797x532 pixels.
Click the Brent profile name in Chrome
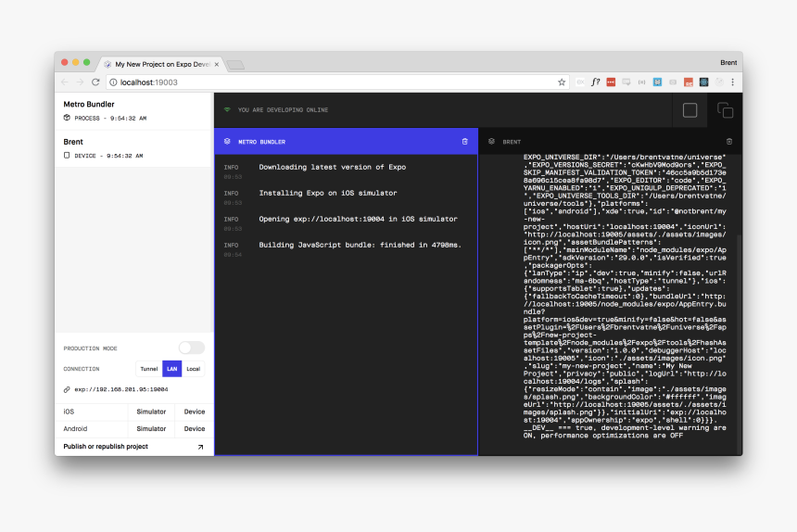pyautogui.click(x=727, y=62)
